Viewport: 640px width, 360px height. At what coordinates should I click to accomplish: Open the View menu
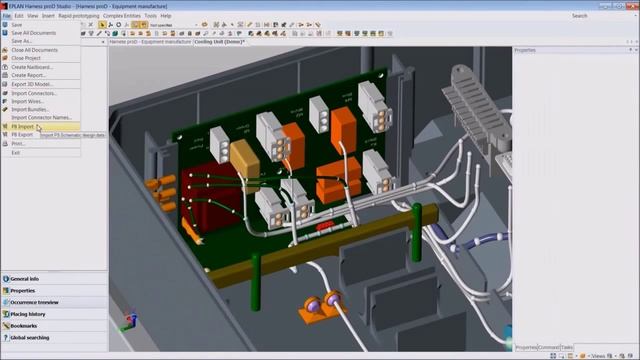[33, 16]
